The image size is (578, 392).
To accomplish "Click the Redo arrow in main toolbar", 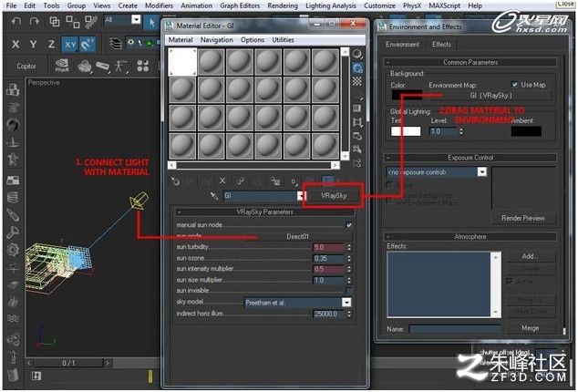I will coord(35,22).
